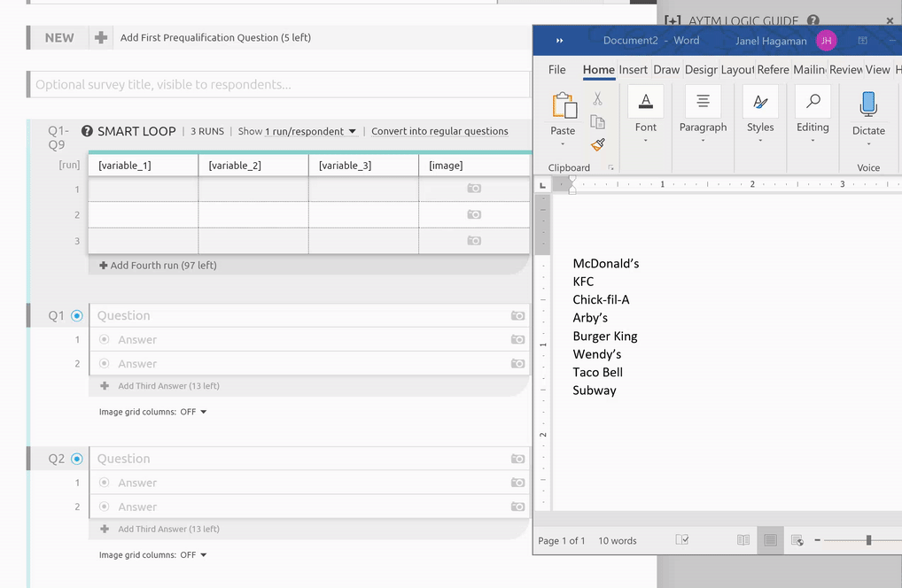Select Q1 first answer radio button
902x588 pixels.
[x=105, y=339]
